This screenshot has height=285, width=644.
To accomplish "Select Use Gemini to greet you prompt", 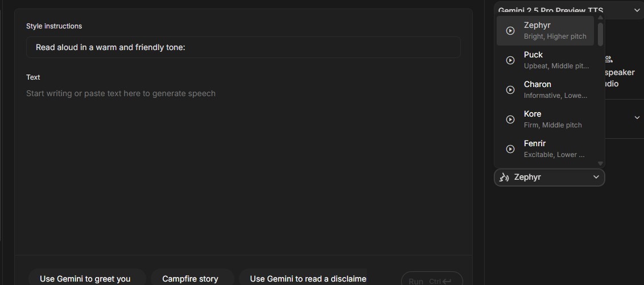I will pos(85,279).
